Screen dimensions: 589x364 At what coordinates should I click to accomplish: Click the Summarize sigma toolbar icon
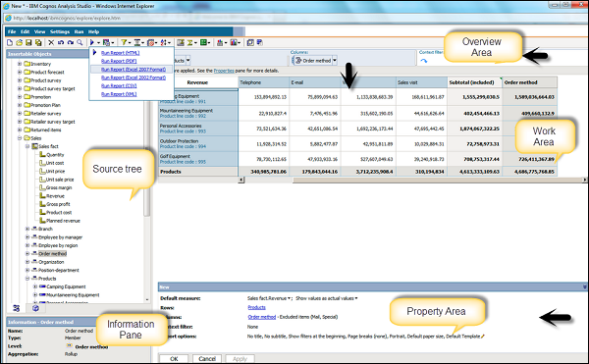(190, 43)
